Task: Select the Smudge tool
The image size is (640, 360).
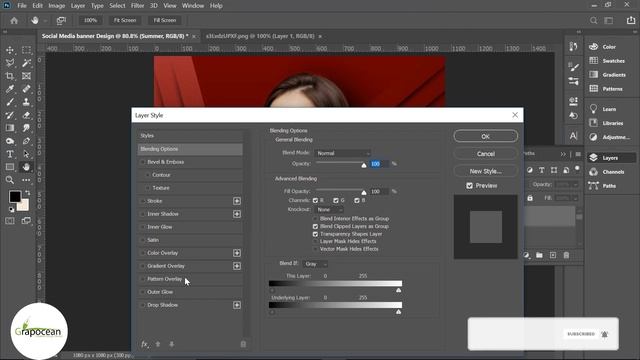Action: pyautogui.click(x=26, y=128)
